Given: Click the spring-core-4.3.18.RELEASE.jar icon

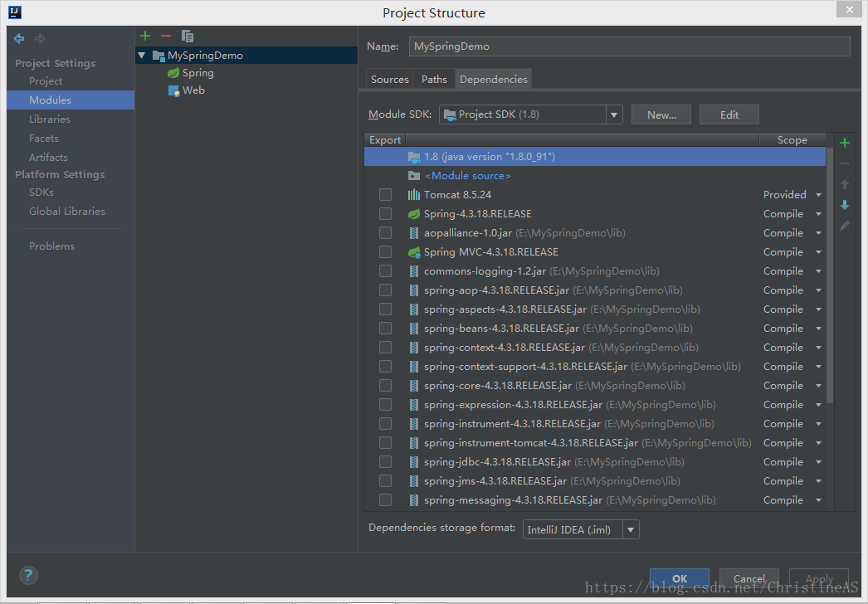Looking at the screenshot, I should pyautogui.click(x=414, y=386).
